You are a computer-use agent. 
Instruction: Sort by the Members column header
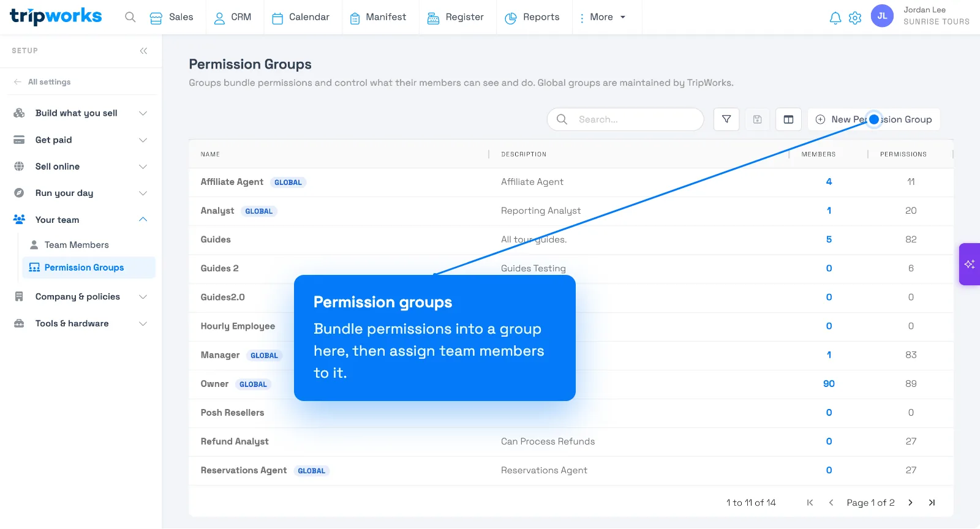click(x=818, y=154)
